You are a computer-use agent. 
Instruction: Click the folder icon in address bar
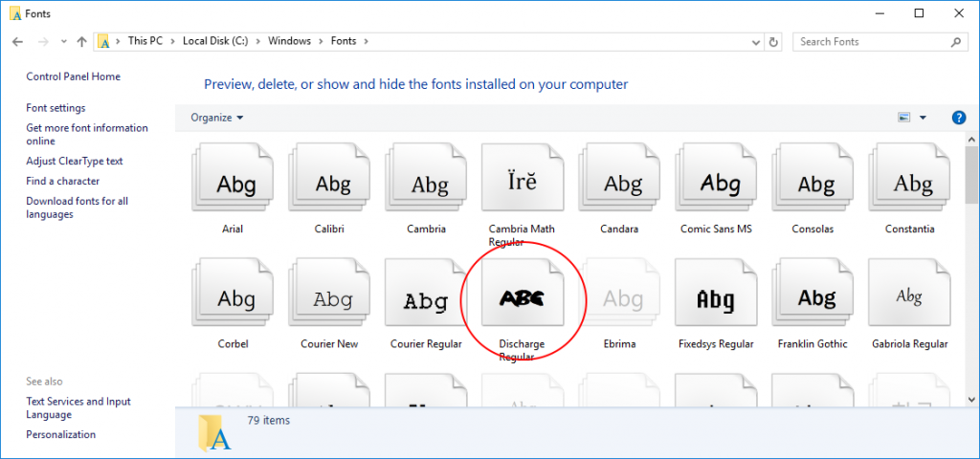103,42
